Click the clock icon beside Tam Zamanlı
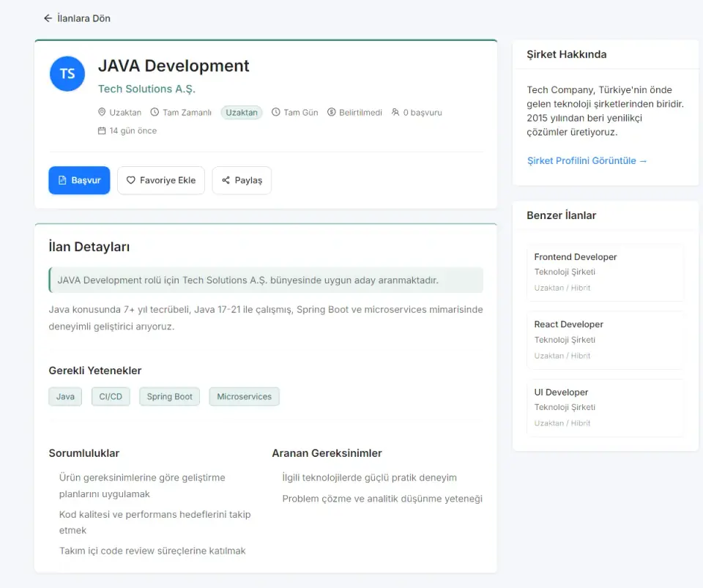Image resolution: width=703 pixels, height=588 pixels. click(155, 112)
